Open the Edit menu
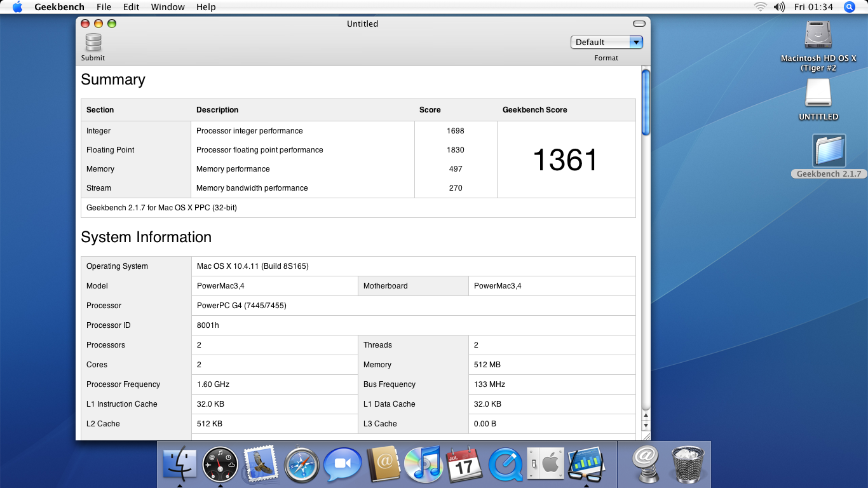Image resolution: width=868 pixels, height=488 pixels. pyautogui.click(x=132, y=7)
